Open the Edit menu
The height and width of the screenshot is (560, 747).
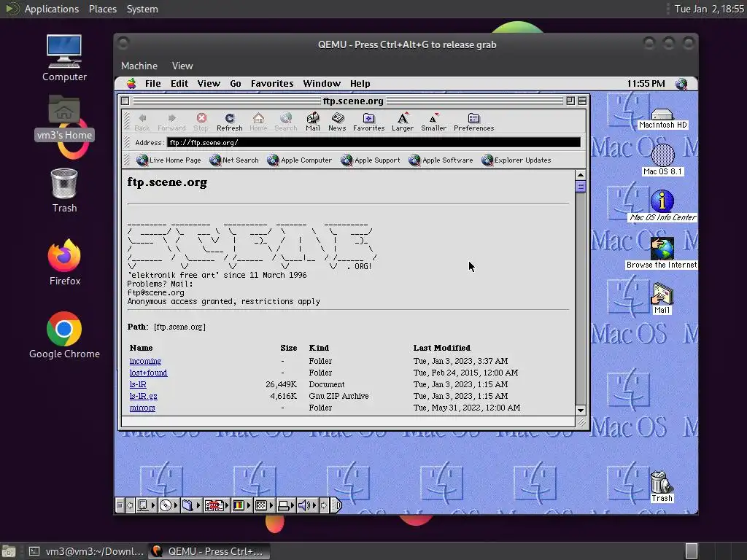179,84
